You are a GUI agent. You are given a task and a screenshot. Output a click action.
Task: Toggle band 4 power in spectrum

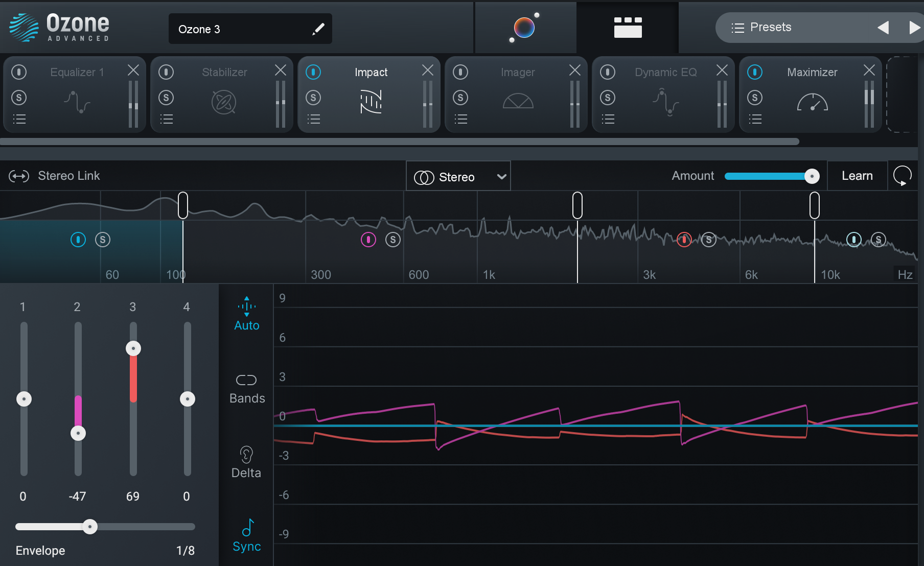(x=854, y=240)
